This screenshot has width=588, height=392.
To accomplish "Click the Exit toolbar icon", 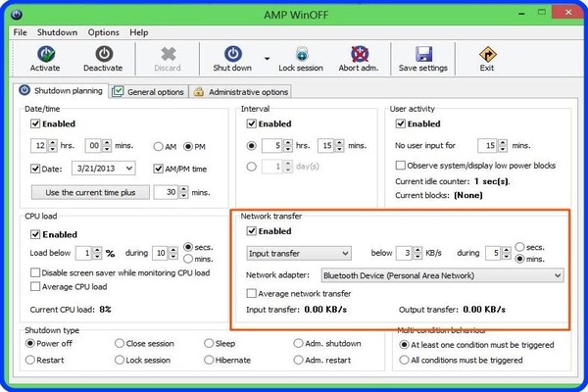I will click(487, 55).
